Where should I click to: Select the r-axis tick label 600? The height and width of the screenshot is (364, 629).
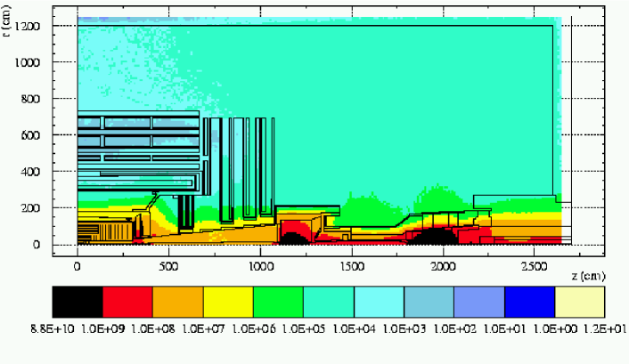(30, 134)
